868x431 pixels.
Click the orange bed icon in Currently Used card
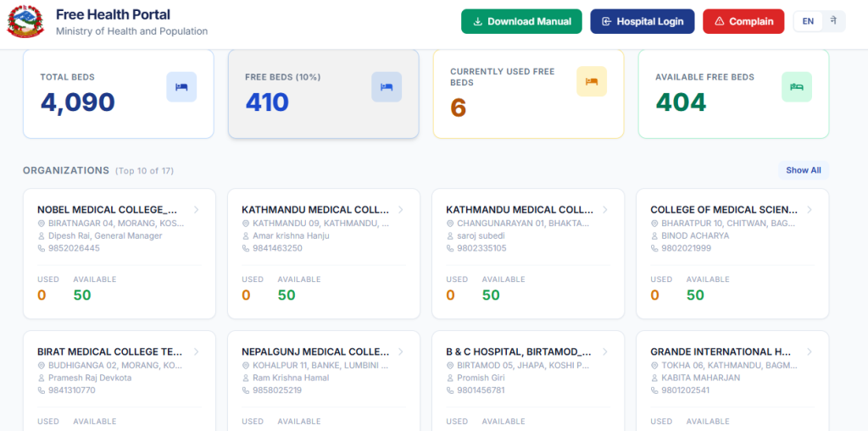point(592,81)
